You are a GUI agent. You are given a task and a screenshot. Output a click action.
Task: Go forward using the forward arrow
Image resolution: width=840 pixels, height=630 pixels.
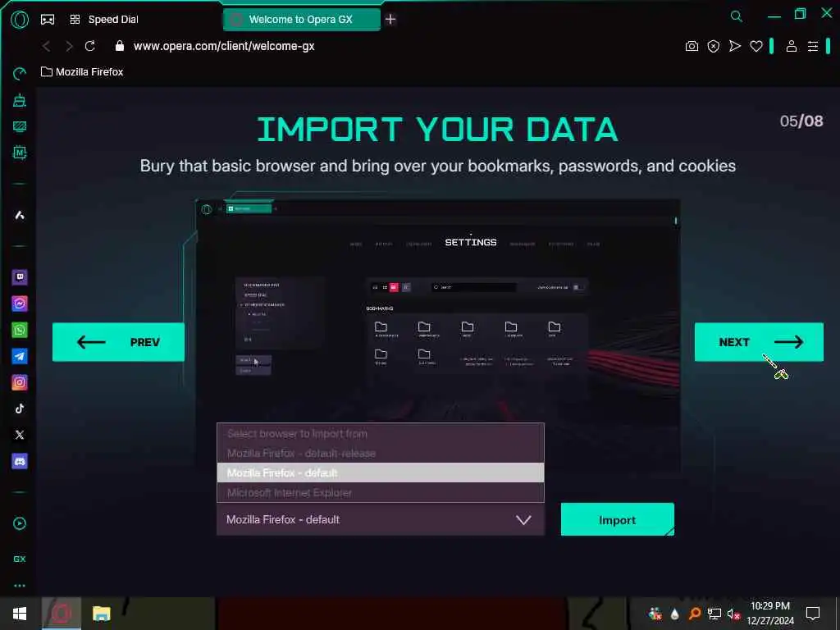69,46
